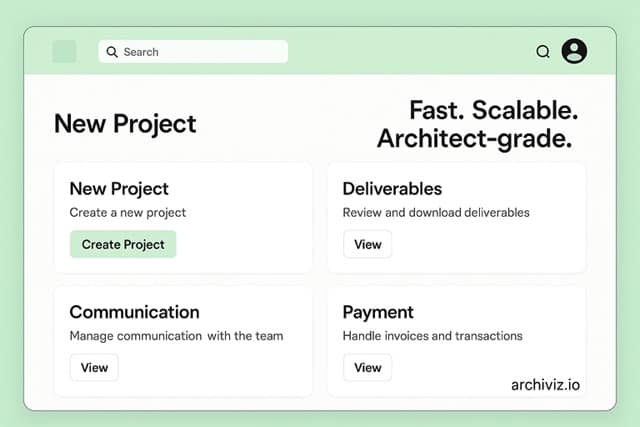Open the user profile avatar menu
Image resolution: width=640 pixels, height=427 pixels.
point(574,51)
